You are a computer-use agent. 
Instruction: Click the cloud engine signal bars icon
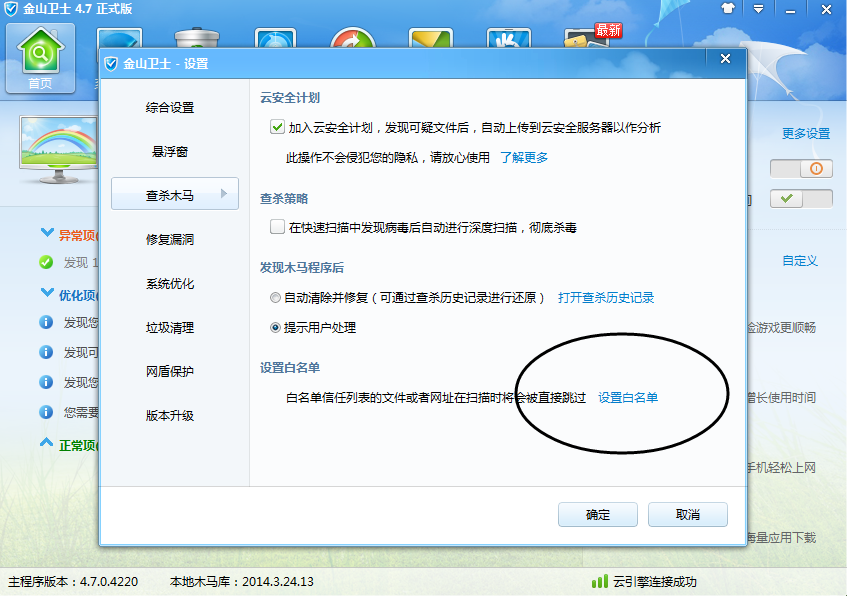(599, 581)
